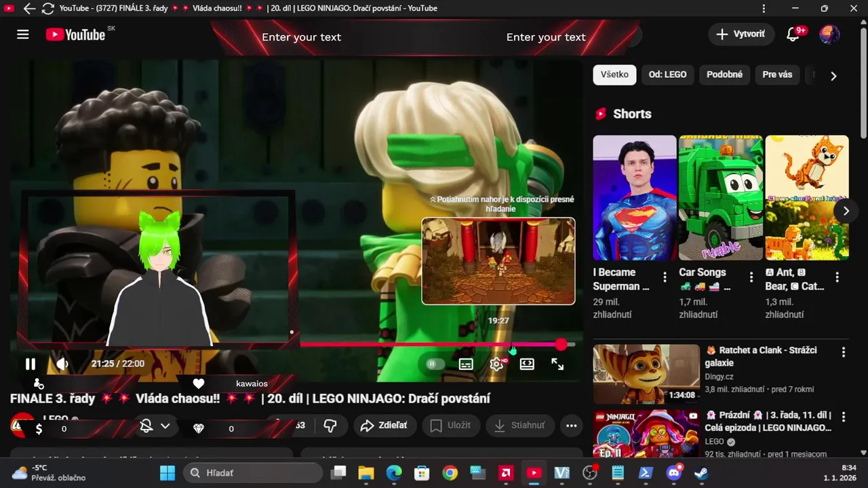Go back with the window's back arrow
868x488 pixels.
[29, 9]
